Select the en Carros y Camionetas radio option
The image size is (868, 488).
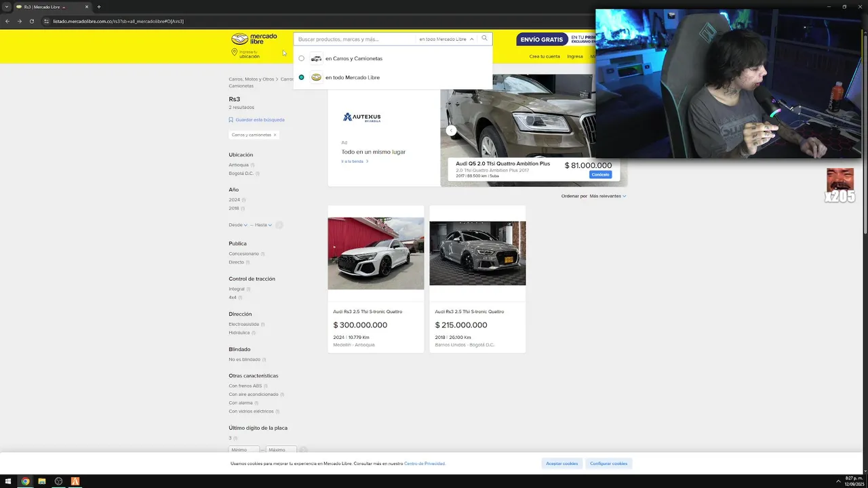pyautogui.click(x=302, y=58)
